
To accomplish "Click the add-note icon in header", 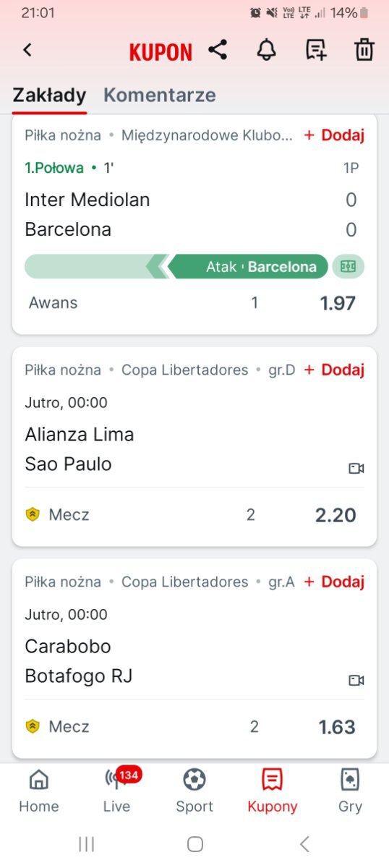I will (316, 50).
